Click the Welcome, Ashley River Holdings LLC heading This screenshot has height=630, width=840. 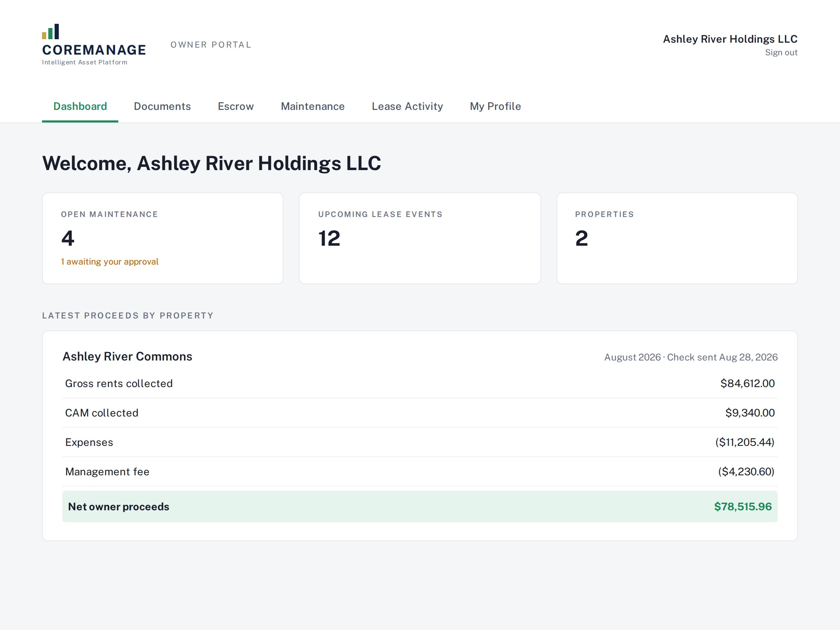point(211,164)
